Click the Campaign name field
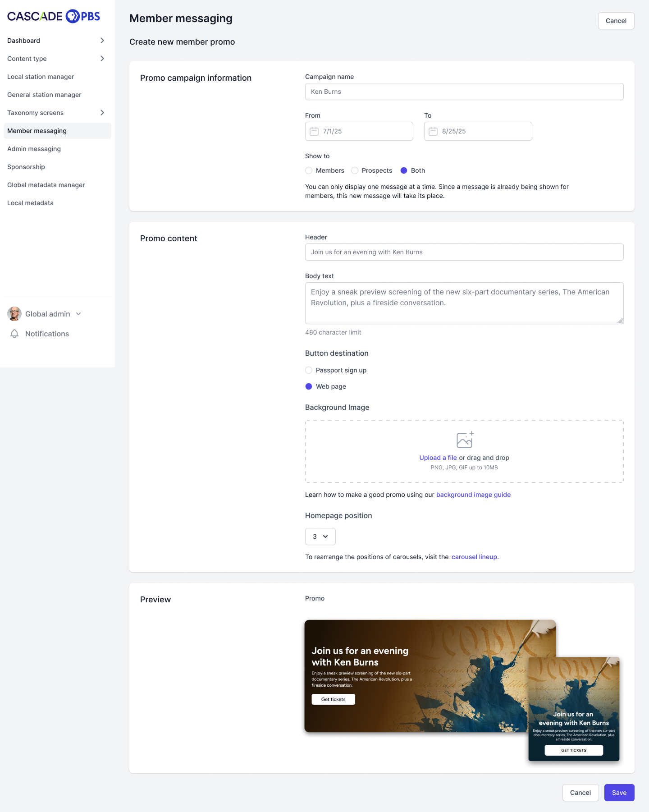The height and width of the screenshot is (812, 649). tap(464, 92)
